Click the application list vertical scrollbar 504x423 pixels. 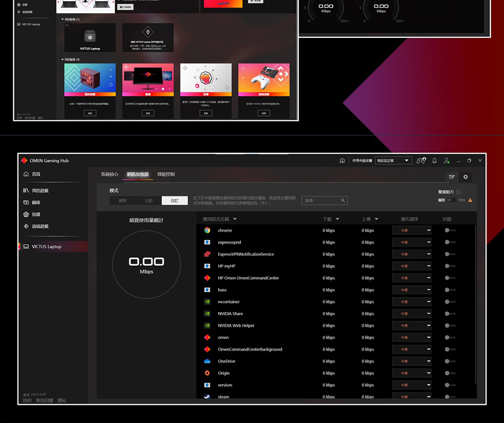[475, 304]
